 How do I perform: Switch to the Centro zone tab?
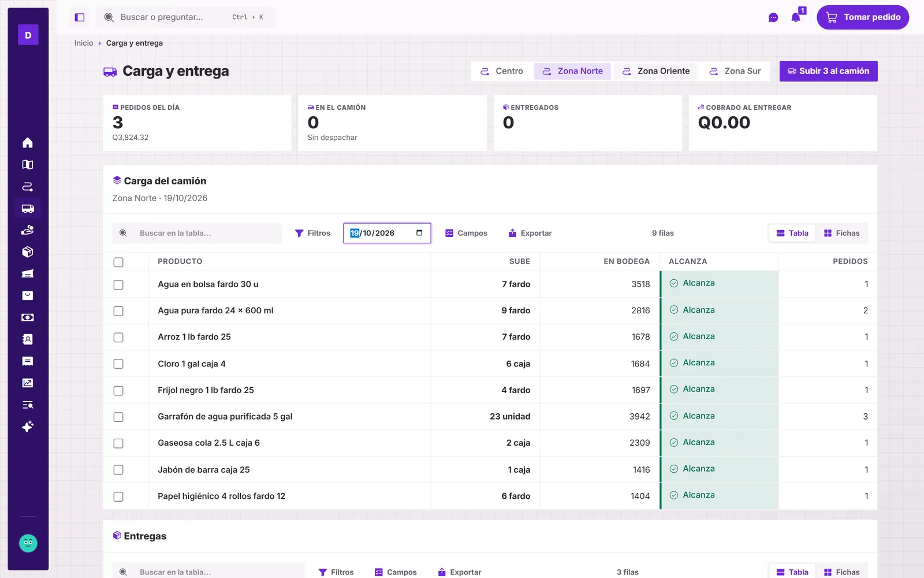click(x=502, y=71)
